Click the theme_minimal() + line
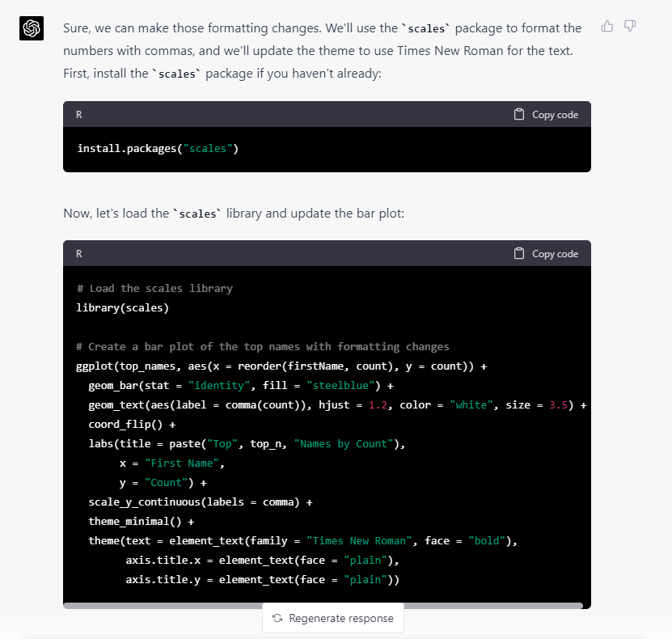Screen dimensions: 672x639 (x=142, y=521)
